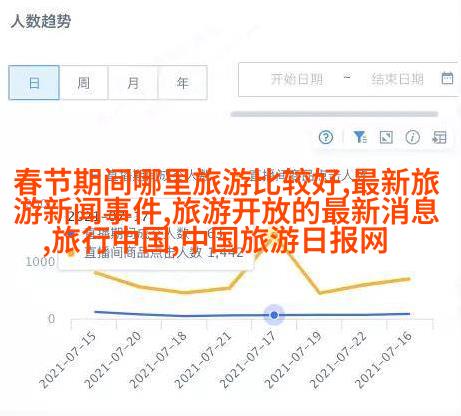Select the 日 (day) tab
This screenshot has width=461, height=416.
click(x=34, y=83)
